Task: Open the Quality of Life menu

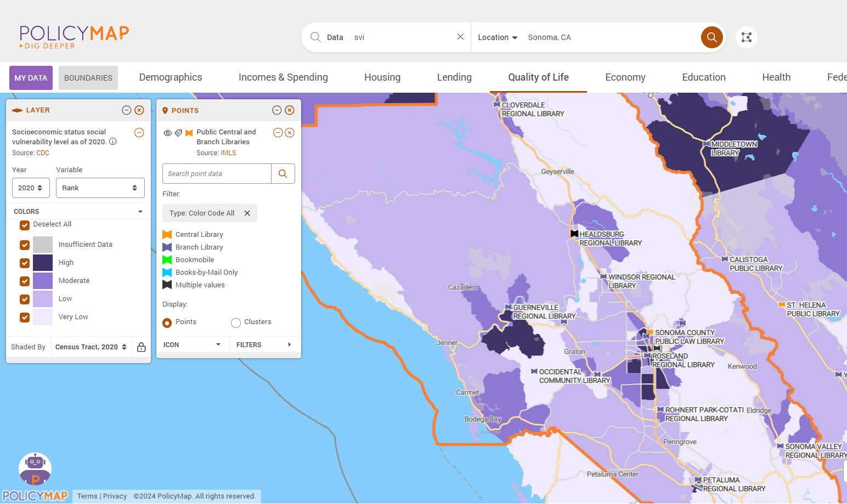Action: pyautogui.click(x=538, y=77)
